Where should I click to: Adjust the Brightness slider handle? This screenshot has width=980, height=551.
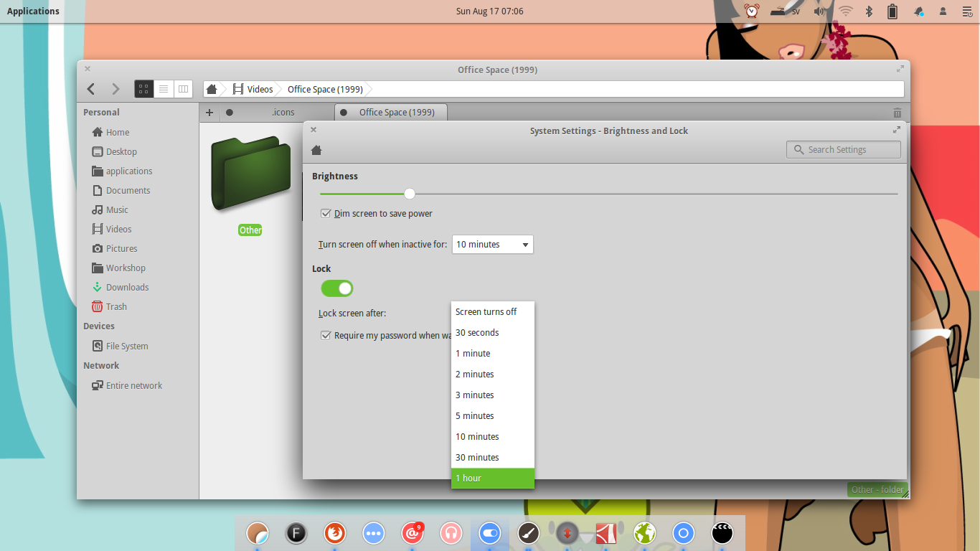pyautogui.click(x=410, y=194)
